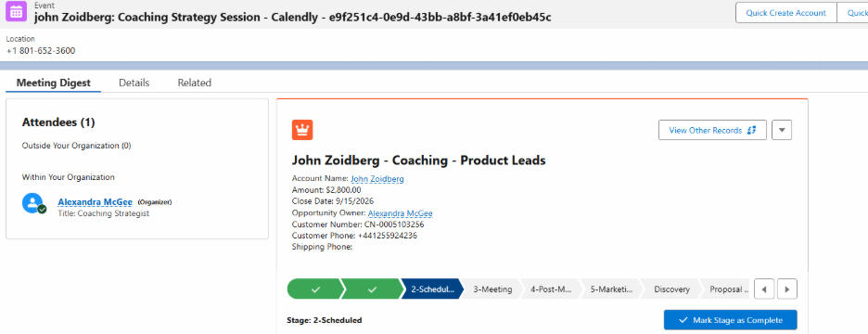This screenshot has height=334, width=868.
Task: Click the first completed green checkmark stage
Action: click(x=315, y=289)
